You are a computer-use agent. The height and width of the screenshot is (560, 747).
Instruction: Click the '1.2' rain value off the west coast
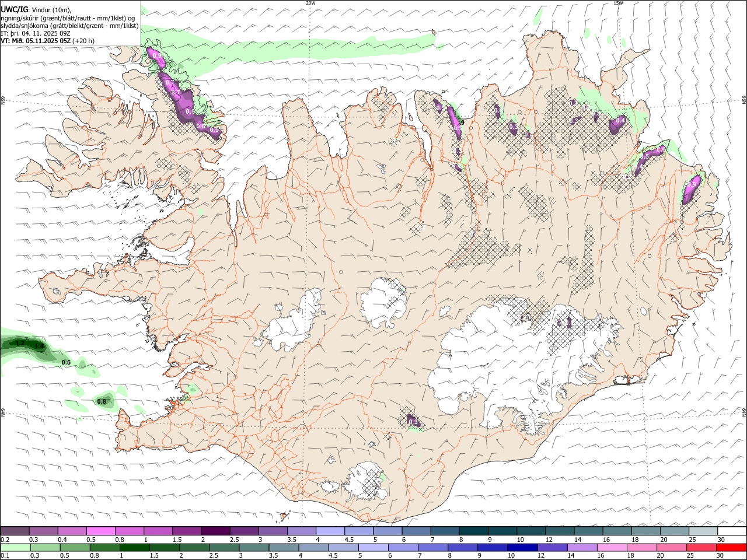click(20, 343)
